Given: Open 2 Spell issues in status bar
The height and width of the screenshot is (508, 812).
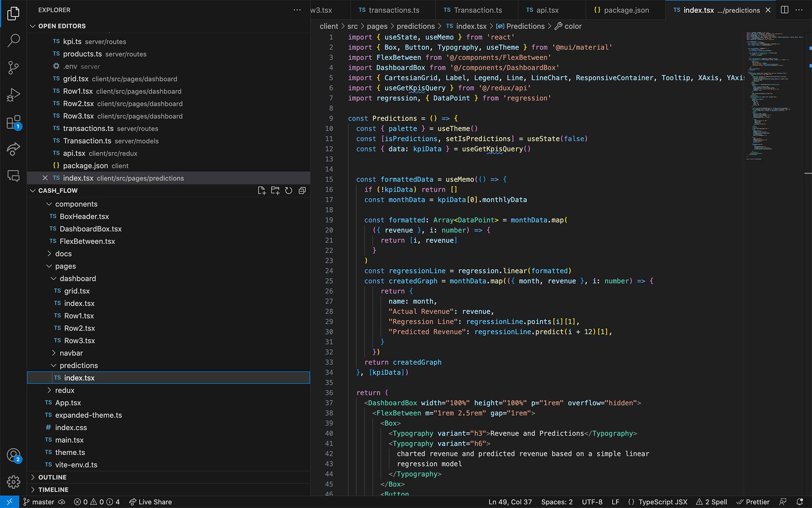Looking at the screenshot, I should pos(711,502).
